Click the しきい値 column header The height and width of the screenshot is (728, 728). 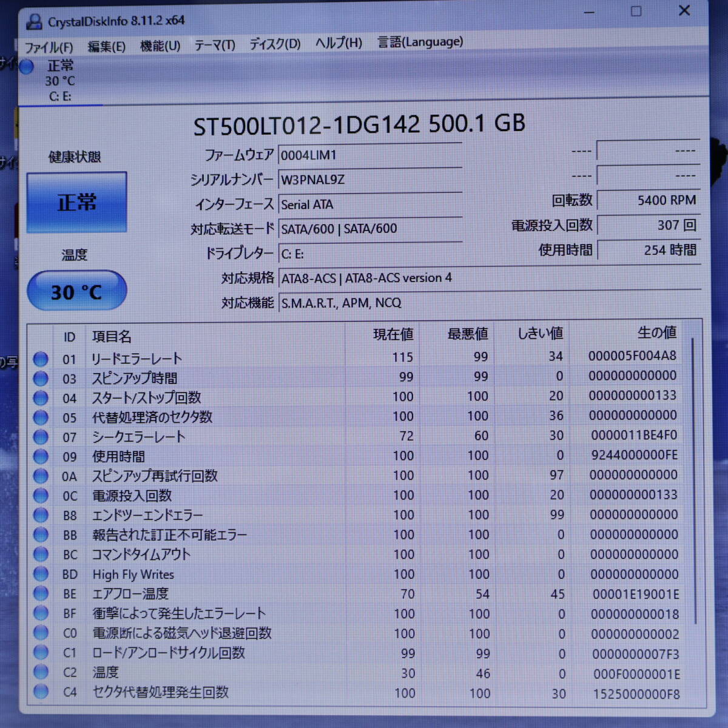pyautogui.click(x=540, y=333)
